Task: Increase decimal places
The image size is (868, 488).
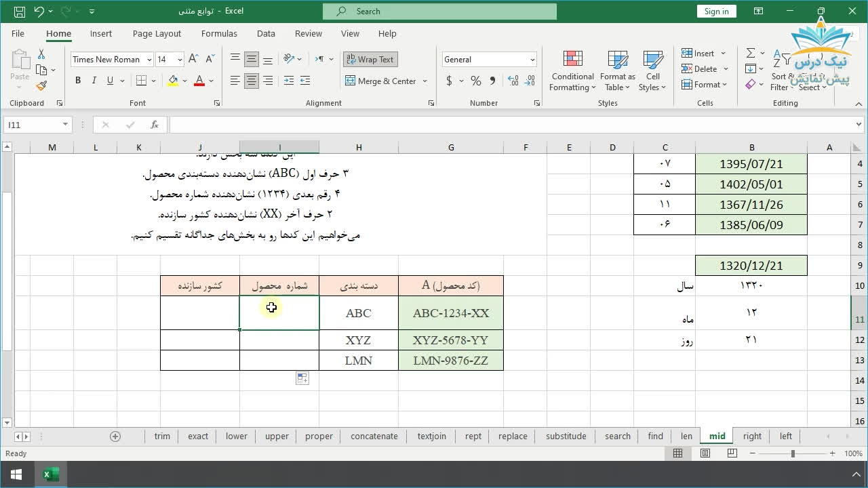Action: coord(513,81)
